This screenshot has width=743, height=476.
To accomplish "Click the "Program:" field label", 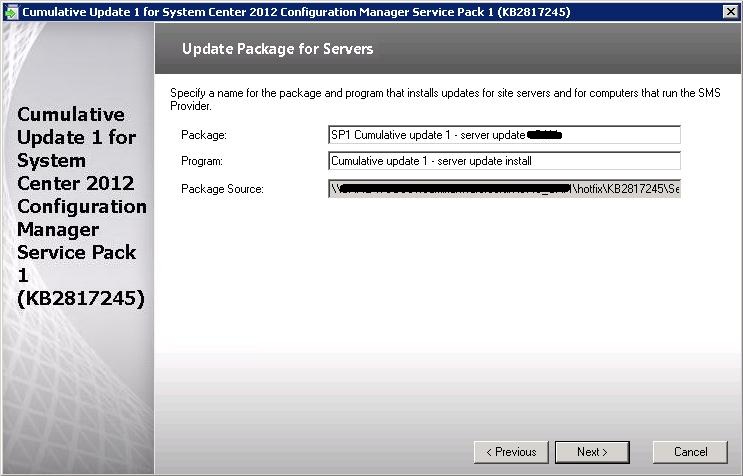I will [x=201, y=161].
